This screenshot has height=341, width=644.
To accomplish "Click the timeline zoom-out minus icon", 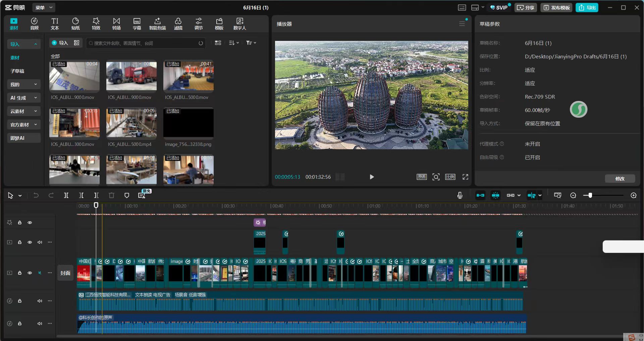I will (x=573, y=195).
